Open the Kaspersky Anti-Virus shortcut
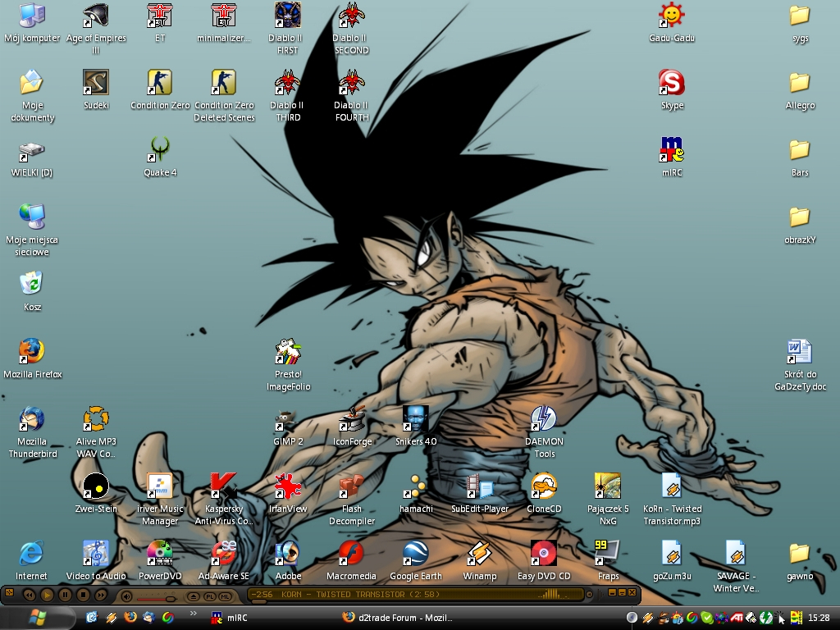Image resolution: width=840 pixels, height=630 pixels. (x=223, y=486)
